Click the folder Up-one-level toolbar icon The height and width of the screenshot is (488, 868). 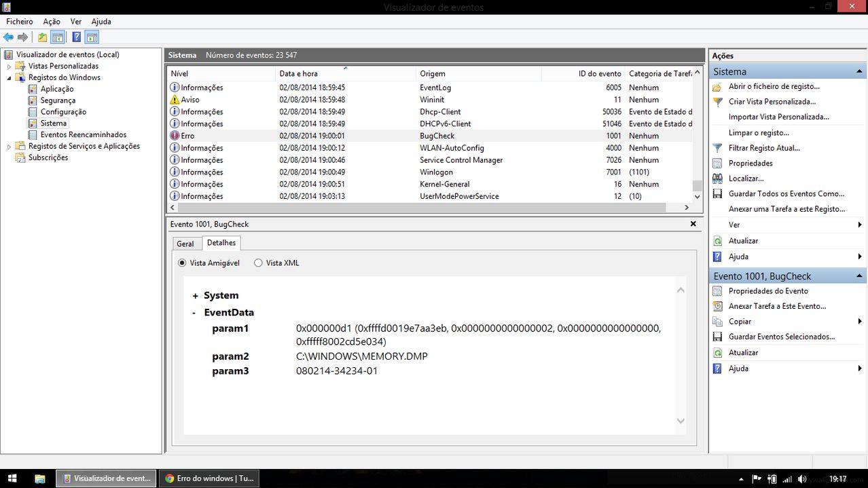(x=43, y=37)
